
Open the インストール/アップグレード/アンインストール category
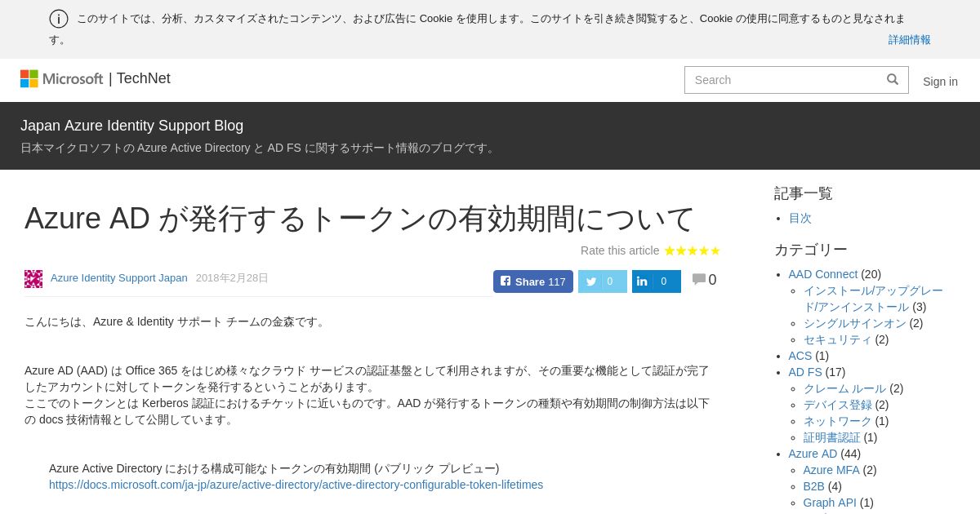click(x=873, y=299)
